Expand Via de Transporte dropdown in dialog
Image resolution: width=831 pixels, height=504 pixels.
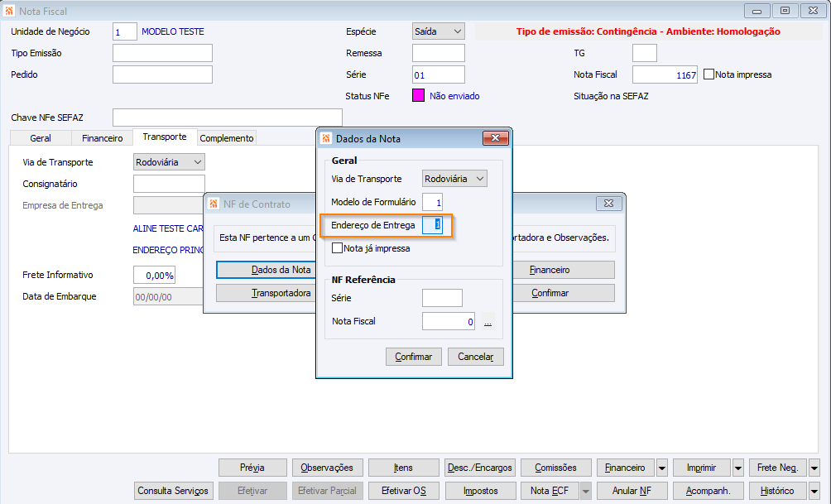coord(454,179)
